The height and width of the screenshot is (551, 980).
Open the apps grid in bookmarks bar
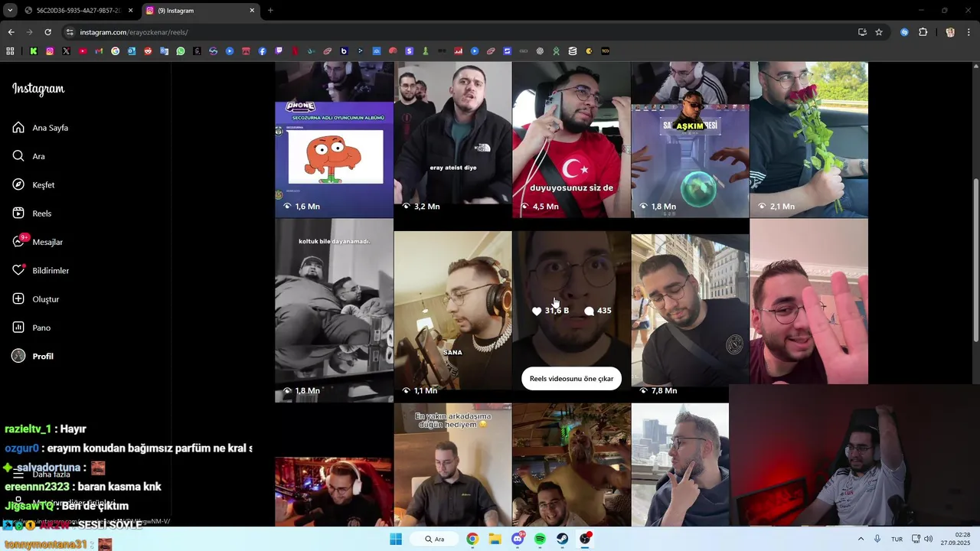[10, 51]
